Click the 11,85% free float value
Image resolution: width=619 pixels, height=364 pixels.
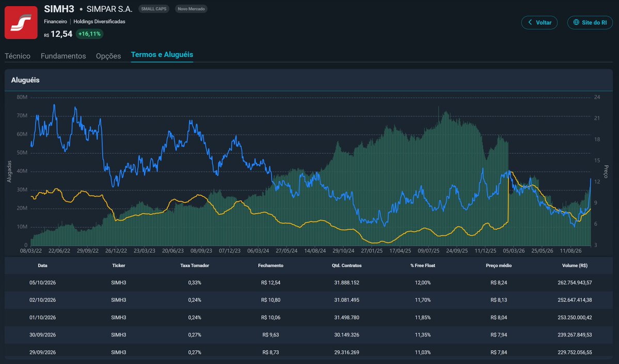pyautogui.click(x=422, y=318)
